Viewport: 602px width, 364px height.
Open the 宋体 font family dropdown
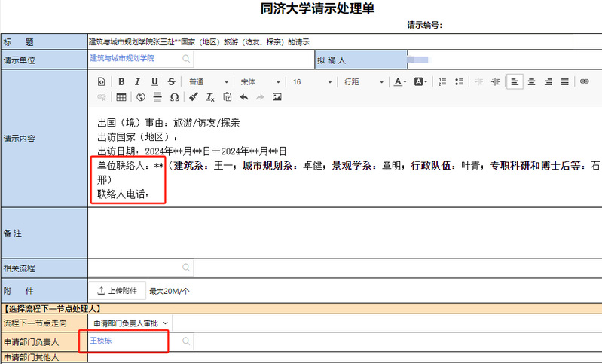click(260, 82)
